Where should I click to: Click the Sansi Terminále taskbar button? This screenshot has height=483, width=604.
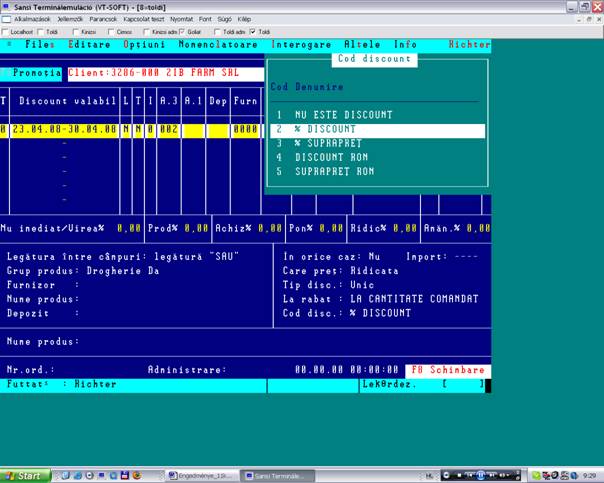pyautogui.click(x=277, y=476)
